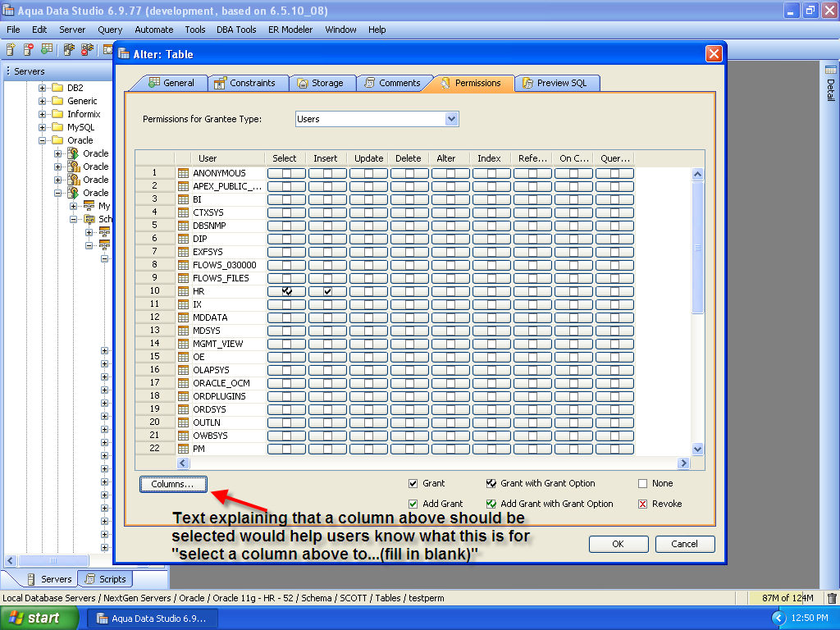
Task: Check the Insert permission for OE
Action: tap(327, 357)
